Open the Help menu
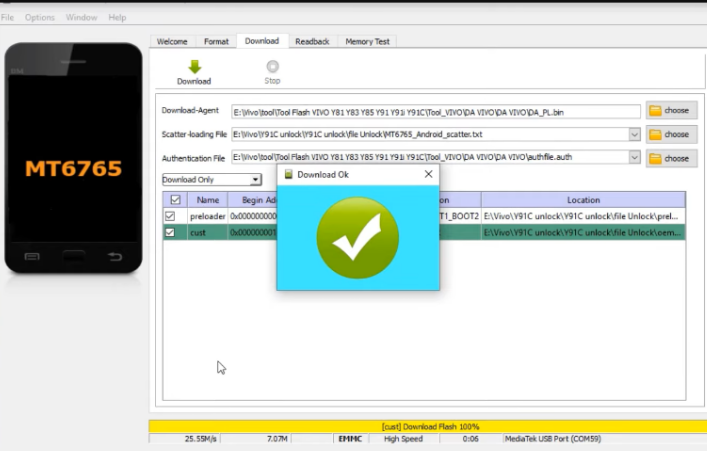 click(x=117, y=18)
